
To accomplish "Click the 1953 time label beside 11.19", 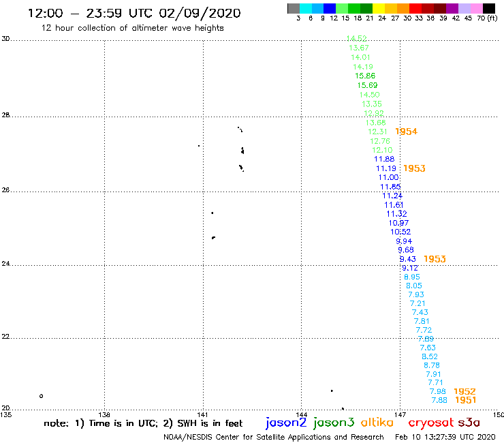I will point(414,168).
